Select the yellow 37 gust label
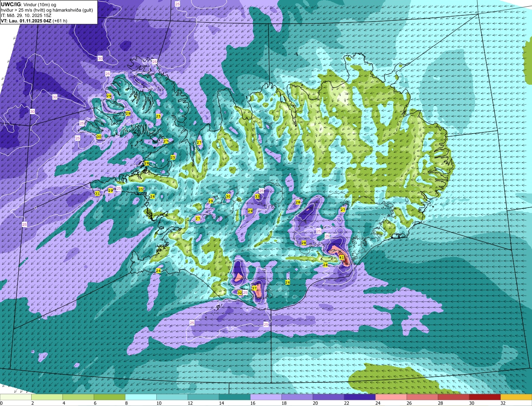Screen dimensions: 532x406 click(x=254, y=288)
